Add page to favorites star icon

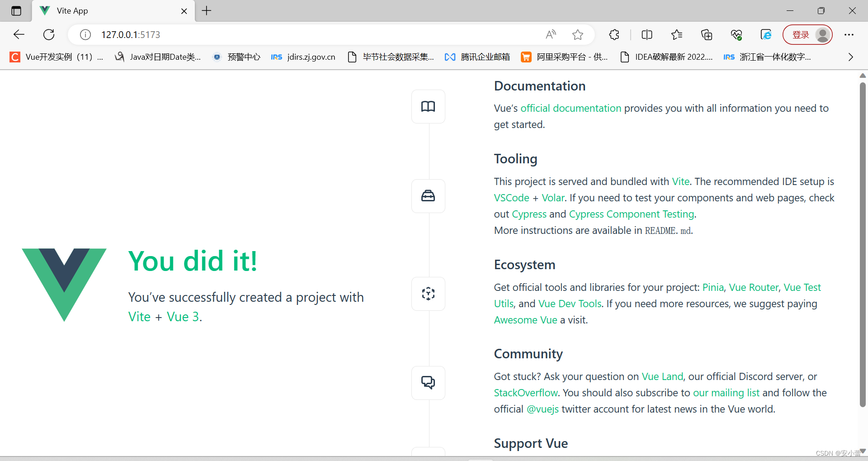[x=578, y=34]
